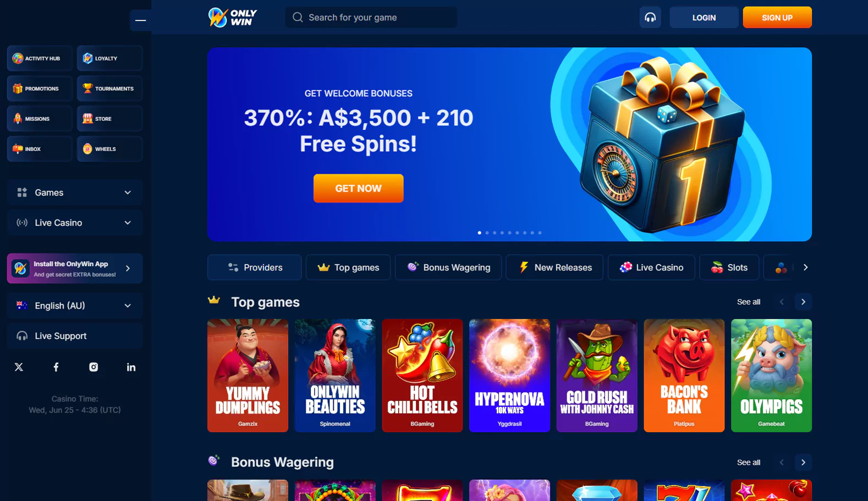The image size is (868, 501).
Task: Open the Hypernova 10K Ways game thumbnail
Action: [x=509, y=376]
